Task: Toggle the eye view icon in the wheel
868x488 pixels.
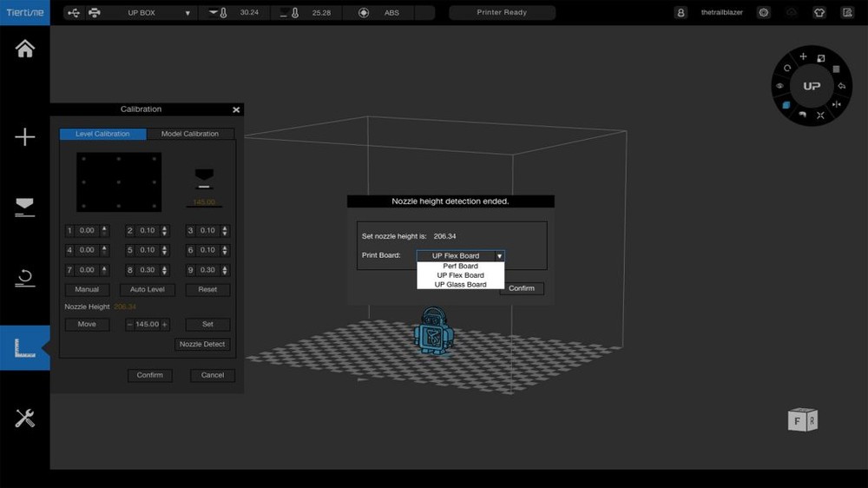Action: click(779, 86)
